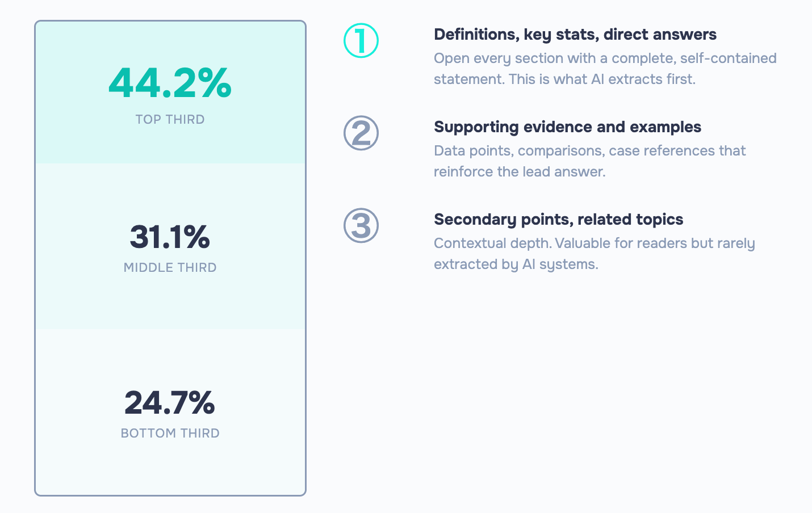This screenshot has height=513, width=812.
Task: Click 'Secondary points, related topics' heading
Action: point(559,220)
